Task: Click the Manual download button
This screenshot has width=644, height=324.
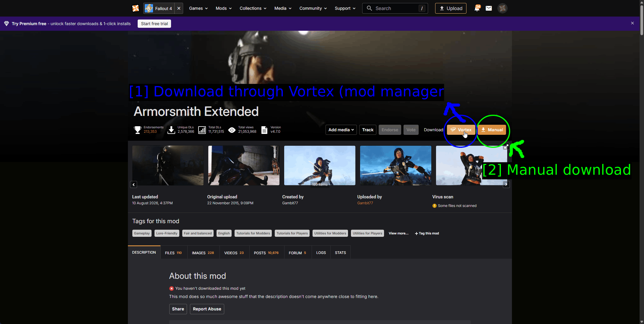Action: [x=492, y=130]
